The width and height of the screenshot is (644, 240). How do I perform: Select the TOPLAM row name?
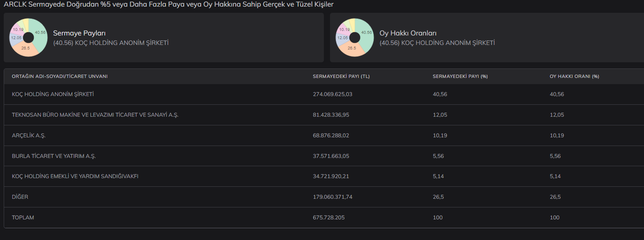[23, 217]
